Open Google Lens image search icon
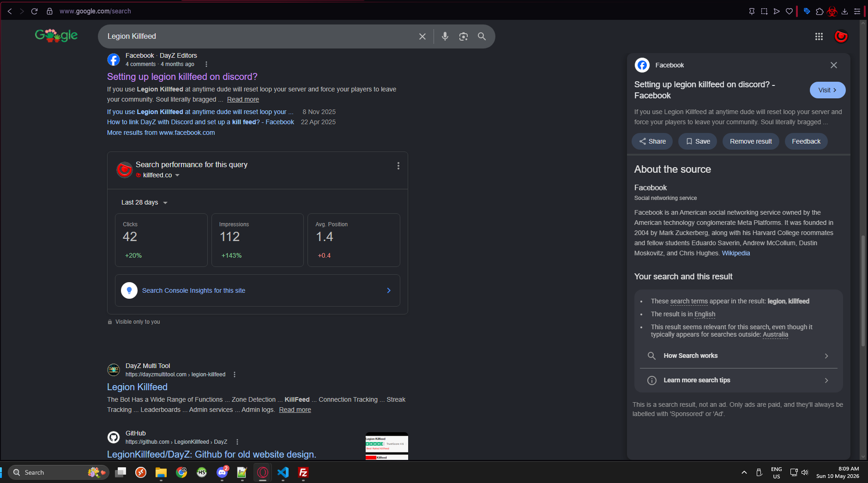 pyautogui.click(x=463, y=36)
